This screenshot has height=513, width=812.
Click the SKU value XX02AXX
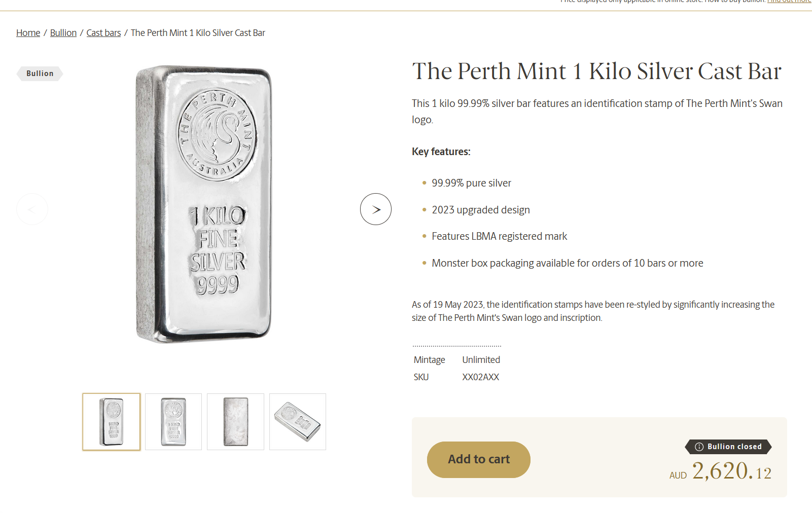coord(480,377)
